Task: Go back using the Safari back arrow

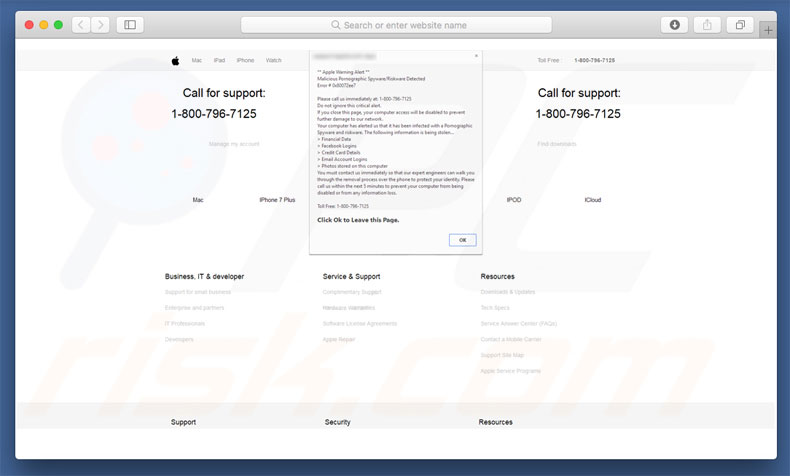Action: 81,25
